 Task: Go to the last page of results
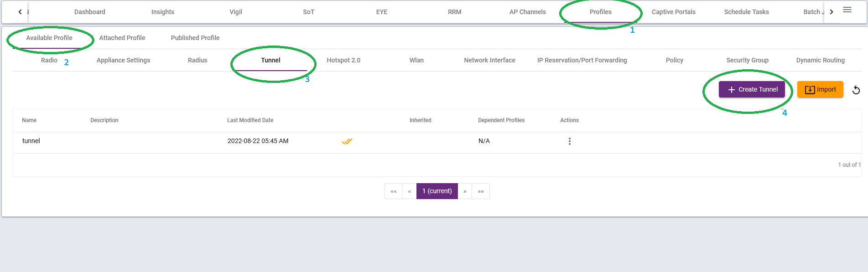481,191
